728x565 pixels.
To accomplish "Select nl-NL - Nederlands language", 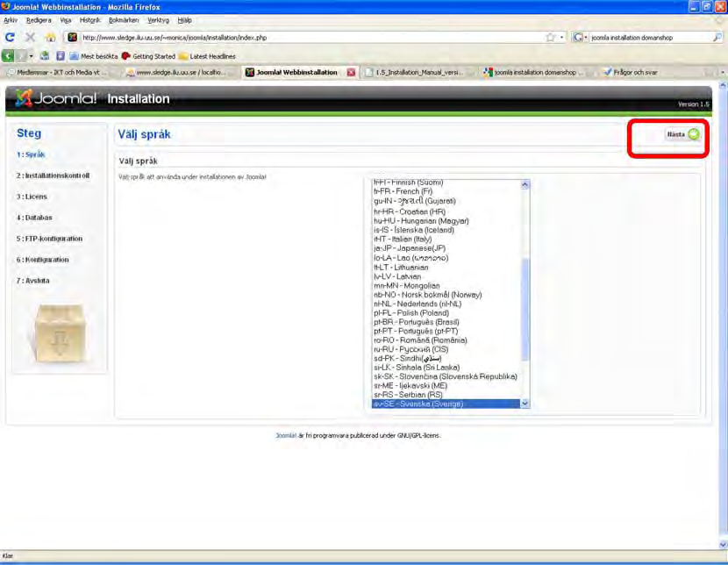I will (x=446, y=304).
